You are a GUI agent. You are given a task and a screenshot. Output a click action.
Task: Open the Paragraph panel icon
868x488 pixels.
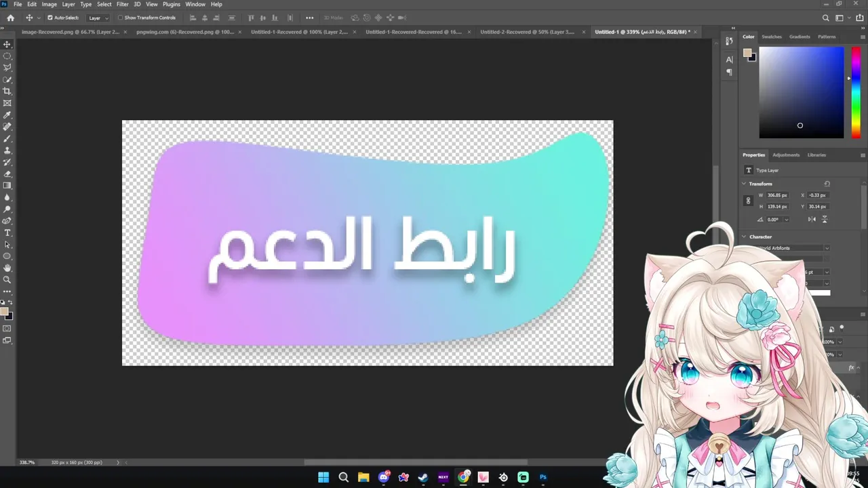pyautogui.click(x=730, y=72)
